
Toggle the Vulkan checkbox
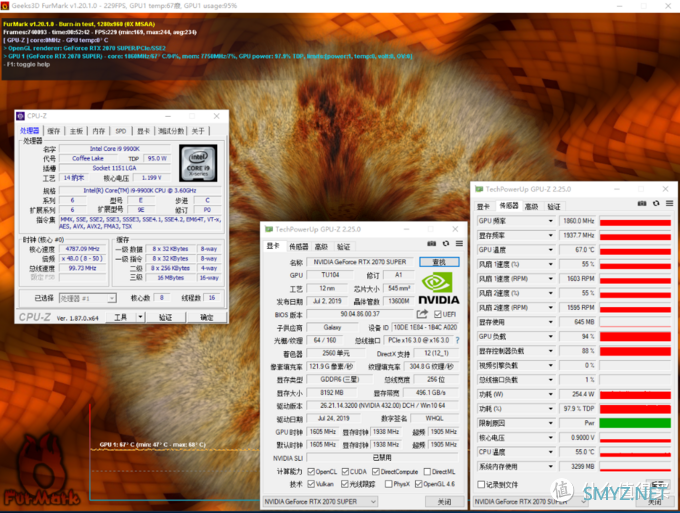(311, 484)
